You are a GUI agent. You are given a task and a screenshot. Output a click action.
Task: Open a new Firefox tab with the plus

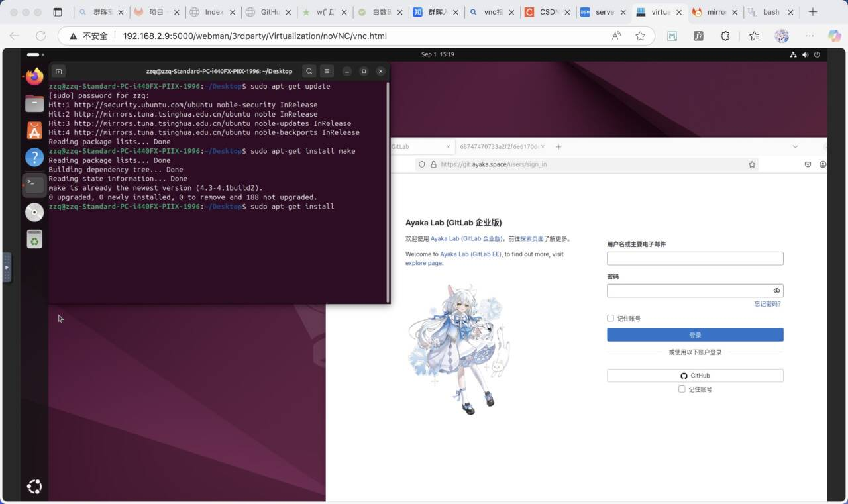[558, 146]
